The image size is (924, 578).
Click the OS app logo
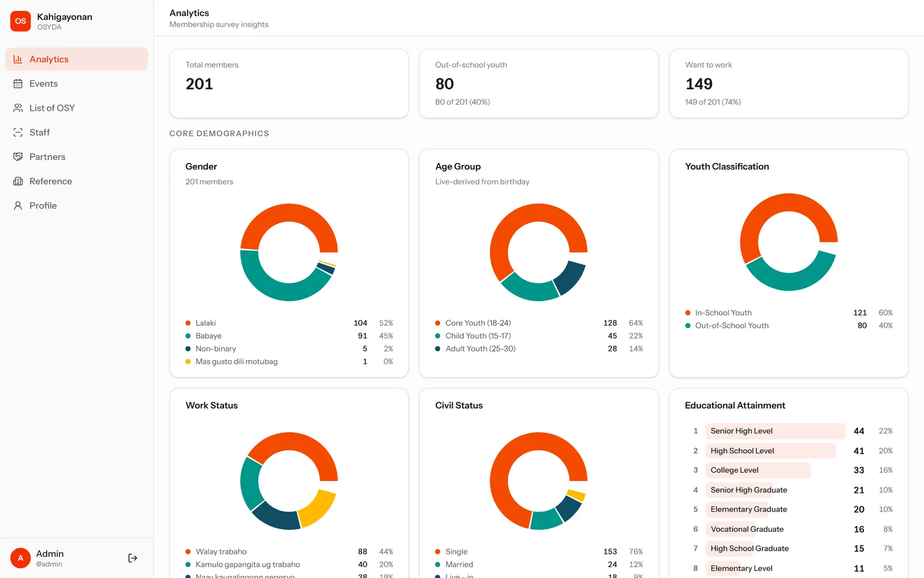point(20,21)
